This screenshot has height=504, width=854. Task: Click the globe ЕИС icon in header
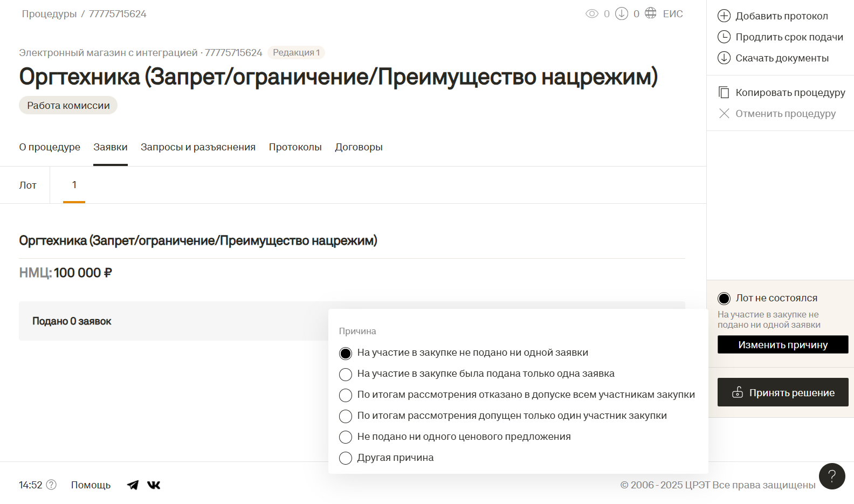(651, 13)
